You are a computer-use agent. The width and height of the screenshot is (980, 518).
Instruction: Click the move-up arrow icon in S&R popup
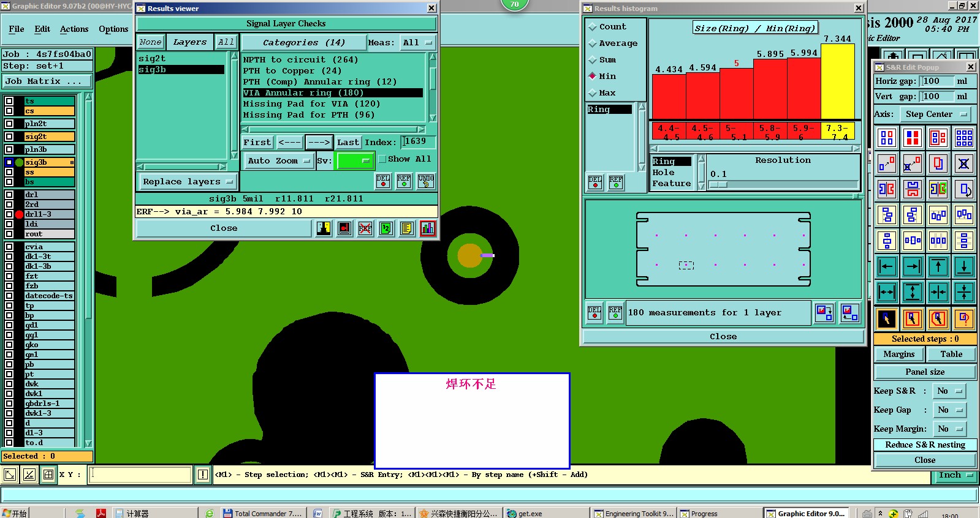[938, 266]
